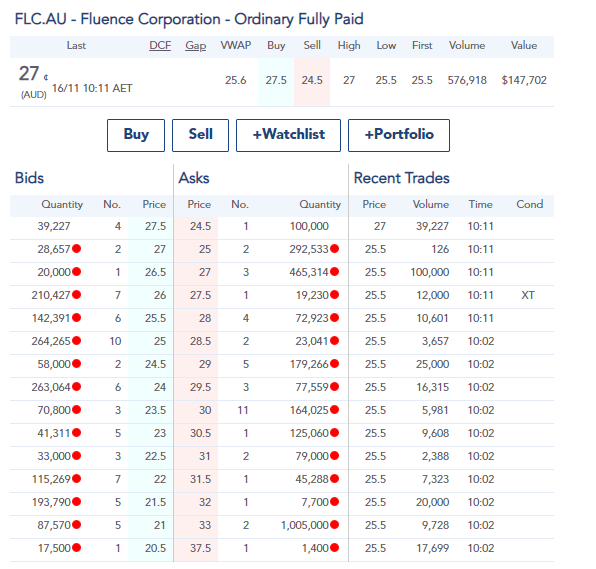Click the Sell button
This screenshot has height=569, width=596.
[x=200, y=135]
